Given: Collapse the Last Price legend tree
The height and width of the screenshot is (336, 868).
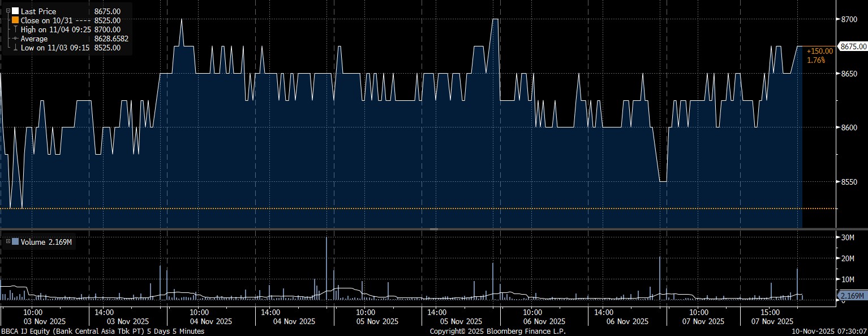Looking at the screenshot, I should [8, 11].
